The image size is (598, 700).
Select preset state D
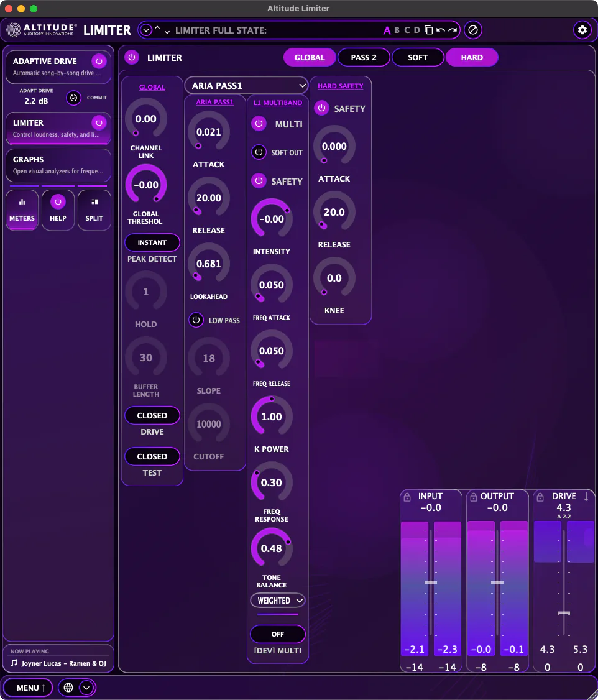click(x=417, y=30)
